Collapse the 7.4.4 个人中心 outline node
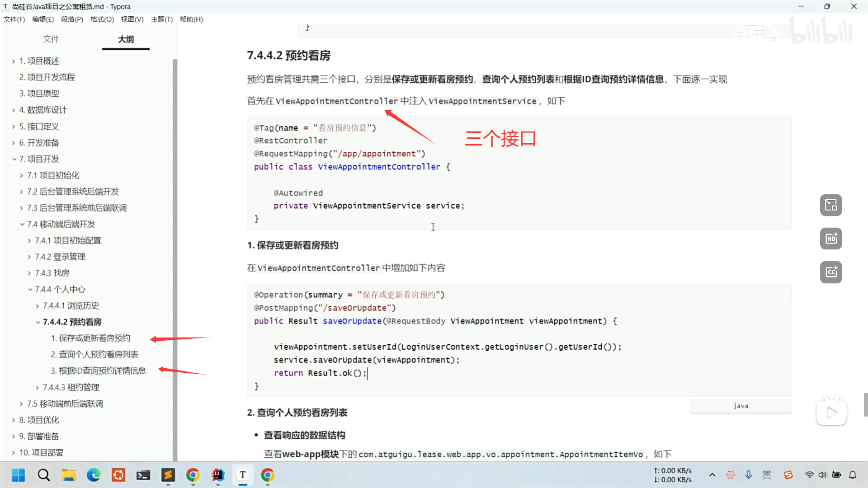868x488 pixels. [x=30, y=289]
